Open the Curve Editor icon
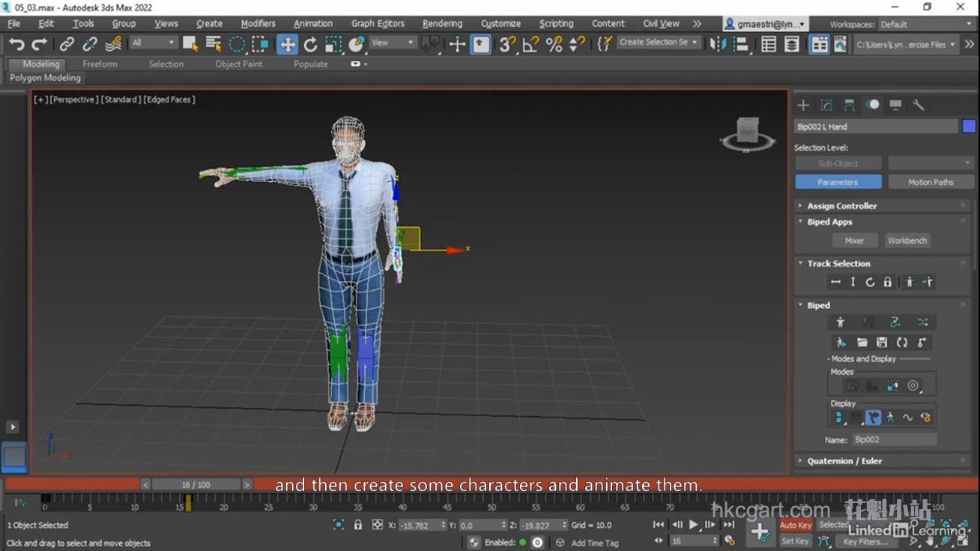 (842, 44)
